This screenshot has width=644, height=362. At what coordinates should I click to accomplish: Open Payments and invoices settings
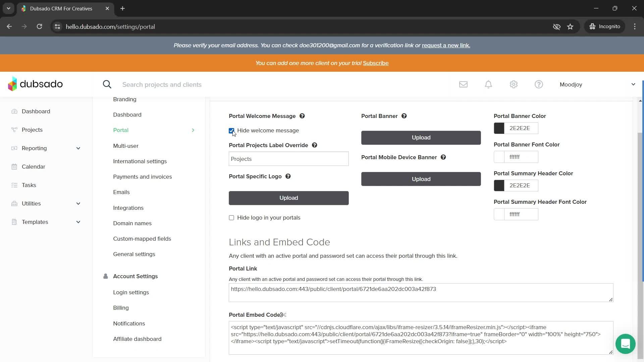[x=143, y=177]
